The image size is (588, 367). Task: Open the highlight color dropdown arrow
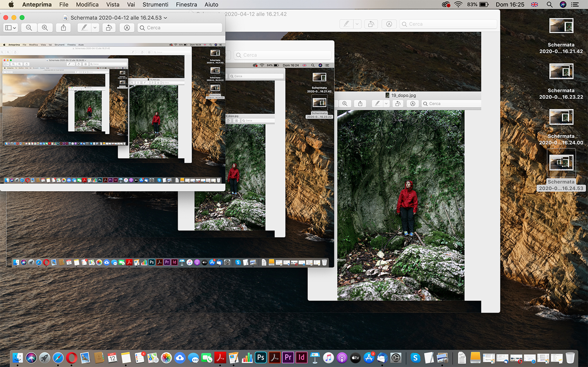95,28
